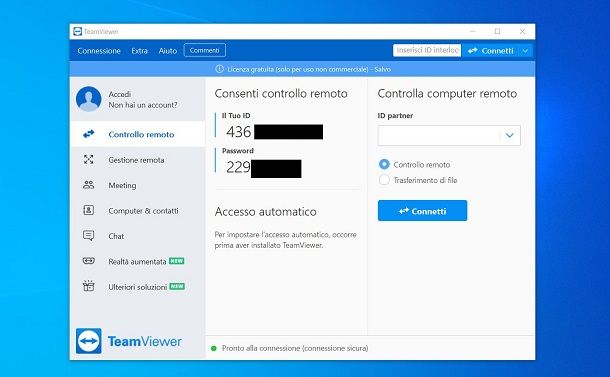Click the Connetti button in top toolbar
The width and height of the screenshot is (610, 377).
coord(491,51)
